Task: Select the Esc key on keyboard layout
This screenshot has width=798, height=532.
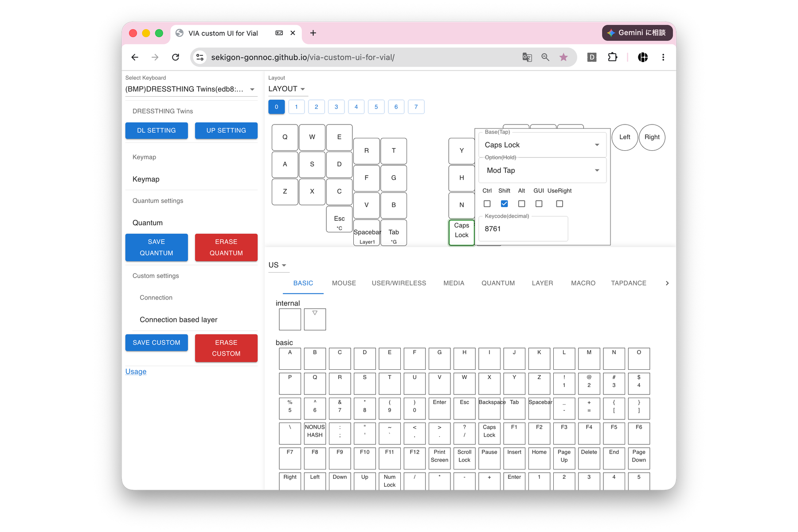Action: coord(339,219)
